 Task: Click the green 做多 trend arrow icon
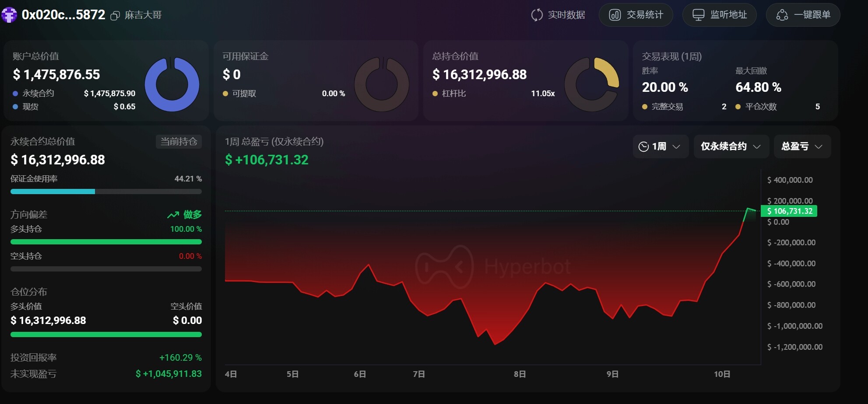click(173, 215)
